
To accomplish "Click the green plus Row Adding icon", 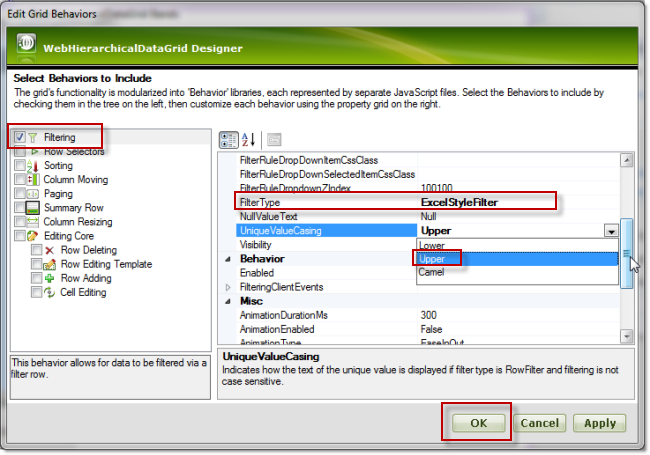I will point(50,278).
